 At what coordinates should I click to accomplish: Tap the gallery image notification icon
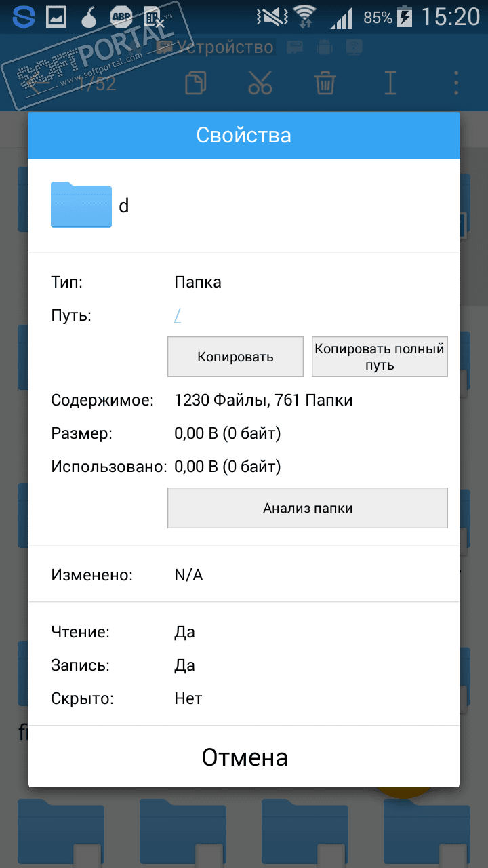56,18
